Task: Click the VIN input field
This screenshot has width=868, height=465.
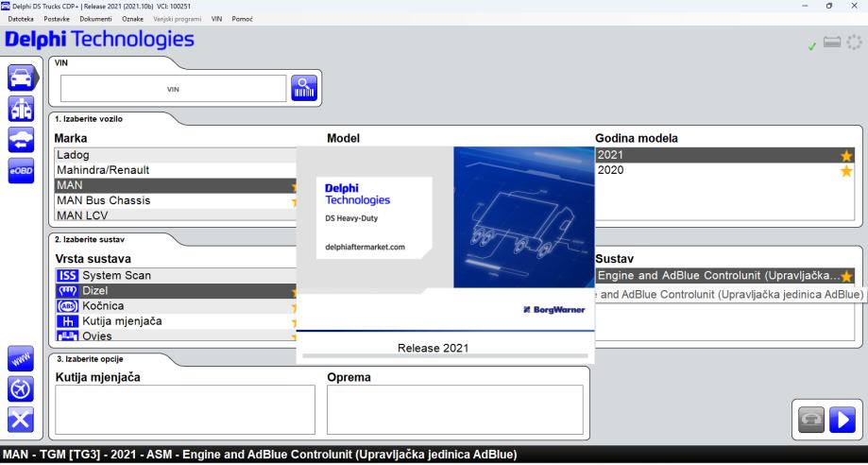Action: click(x=173, y=88)
